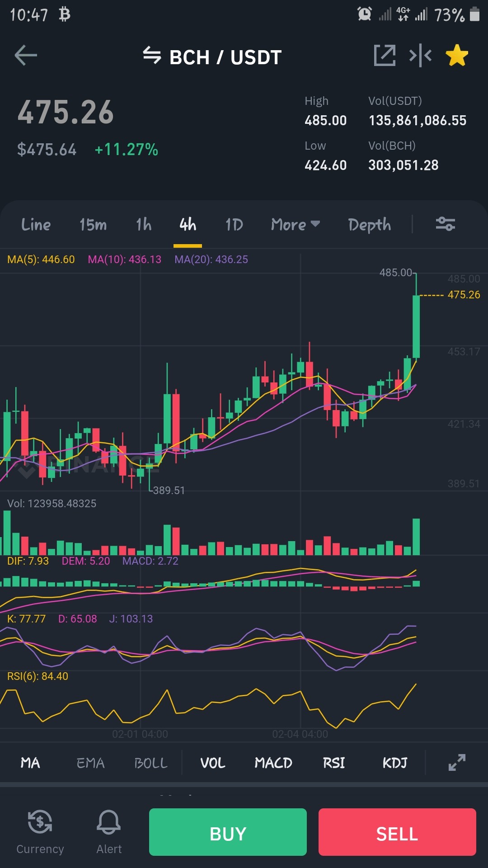
Task: Enable the BOLL indicator
Action: click(151, 763)
